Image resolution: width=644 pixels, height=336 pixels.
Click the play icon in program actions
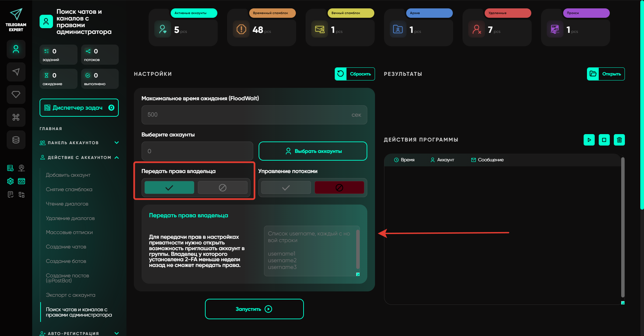point(589,140)
